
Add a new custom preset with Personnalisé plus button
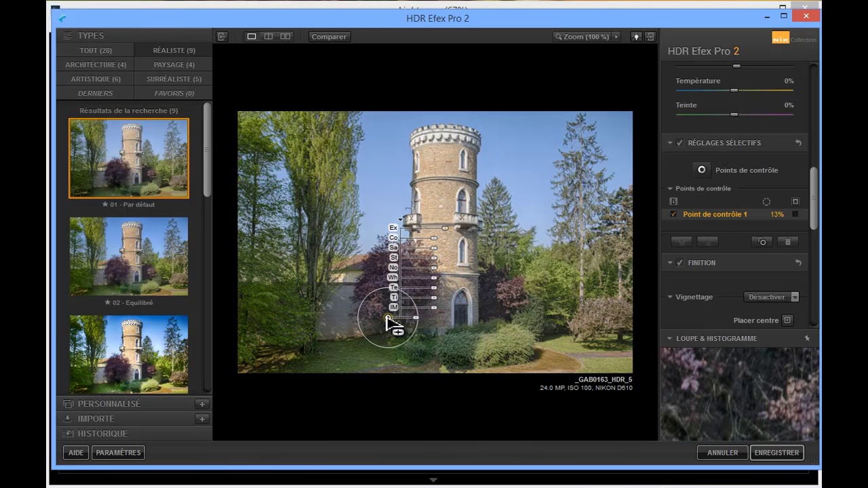tap(201, 404)
